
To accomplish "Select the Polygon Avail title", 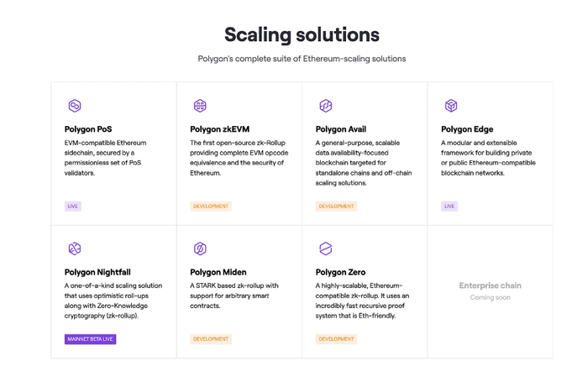I will [341, 129].
